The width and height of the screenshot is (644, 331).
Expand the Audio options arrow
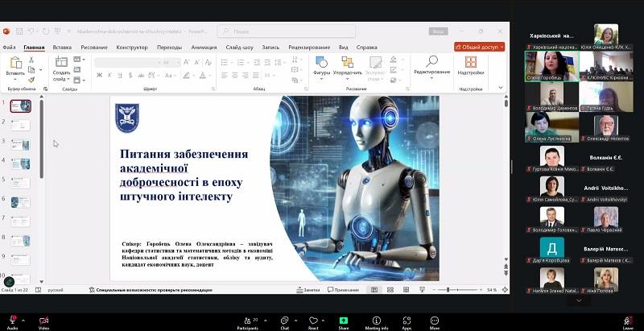pyautogui.click(x=24, y=317)
